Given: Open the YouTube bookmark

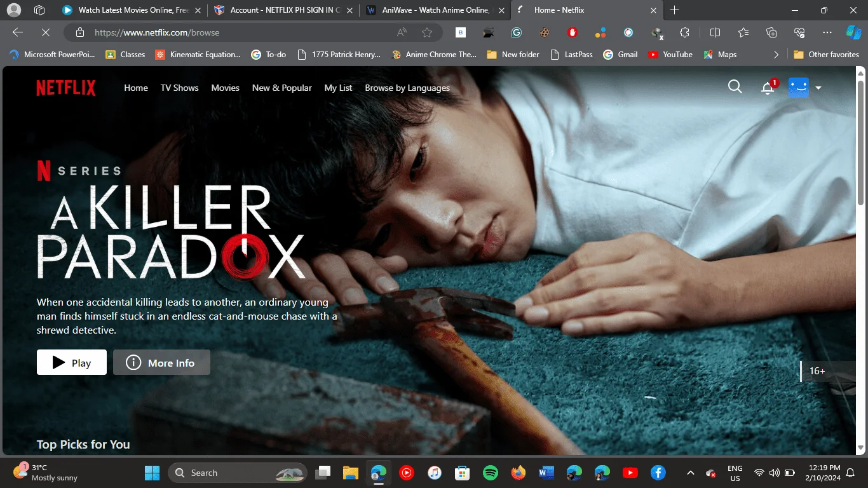Looking at the screenshot, I should coord(670,55).
